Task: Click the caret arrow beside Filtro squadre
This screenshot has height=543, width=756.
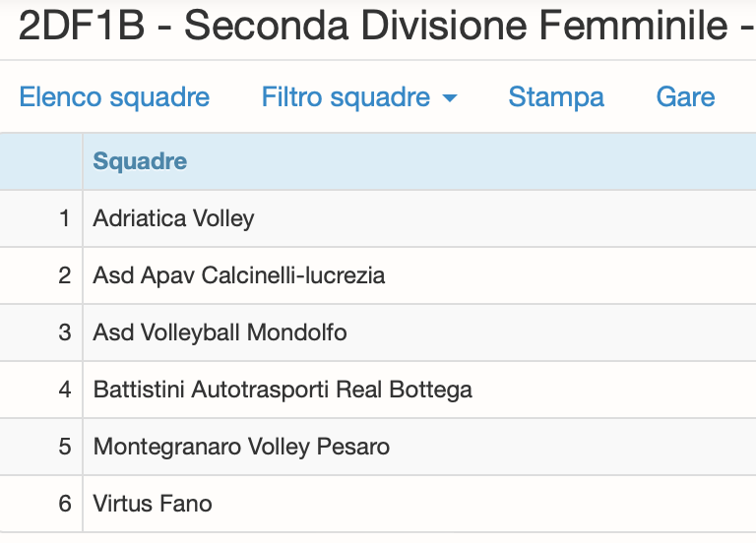Action: click(449, 98)
